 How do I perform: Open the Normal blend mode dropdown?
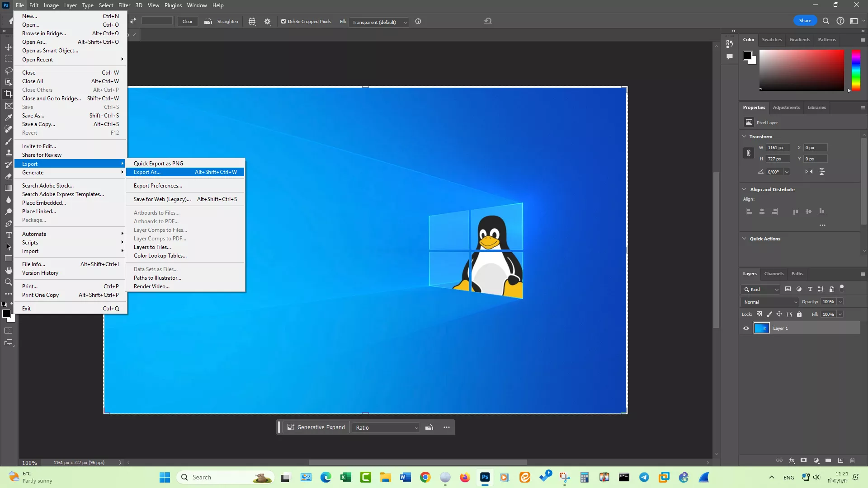point(770,302)
